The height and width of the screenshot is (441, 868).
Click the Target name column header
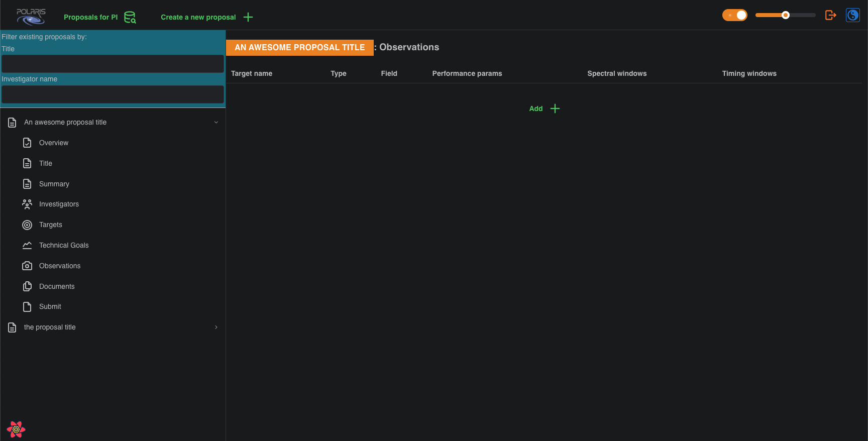click(252, 73)
